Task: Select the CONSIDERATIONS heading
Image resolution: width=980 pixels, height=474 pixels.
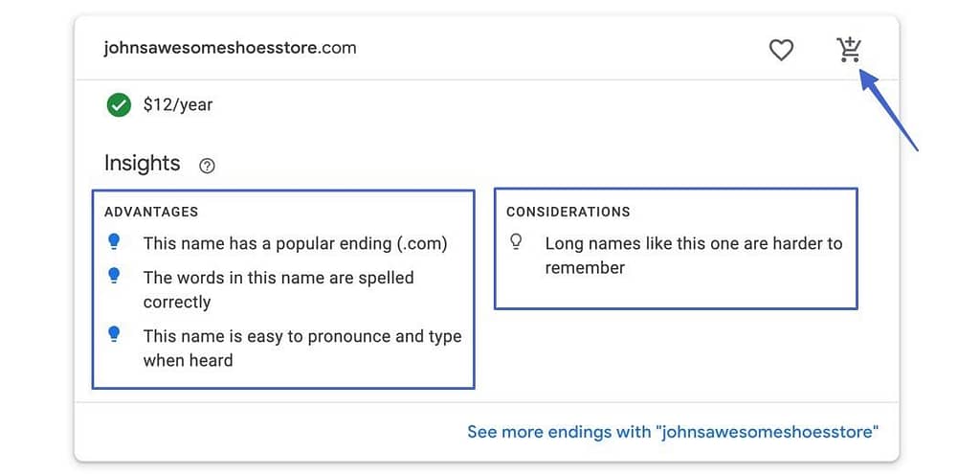Action: [x=568, y=212]
